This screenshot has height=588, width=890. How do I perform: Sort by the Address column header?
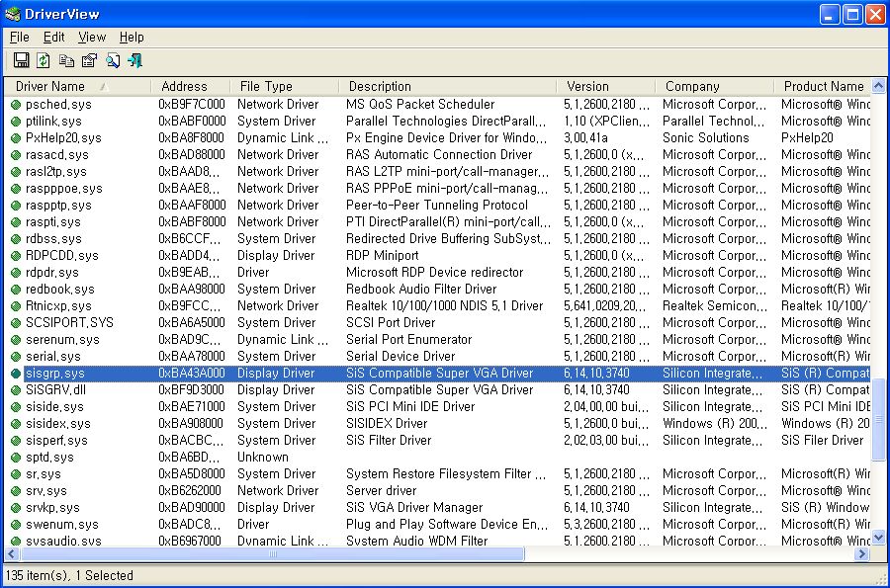[191, 86]
